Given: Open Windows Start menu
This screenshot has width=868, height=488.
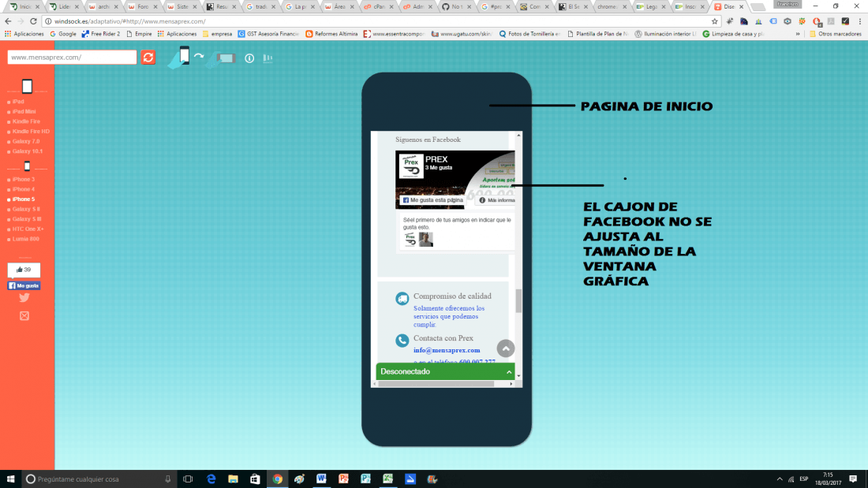Looking at the screenshot, I should (x=10, y=479).
